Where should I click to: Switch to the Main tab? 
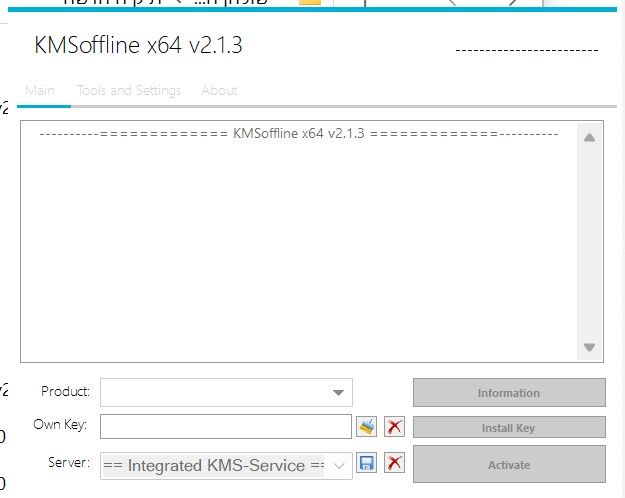40,91
